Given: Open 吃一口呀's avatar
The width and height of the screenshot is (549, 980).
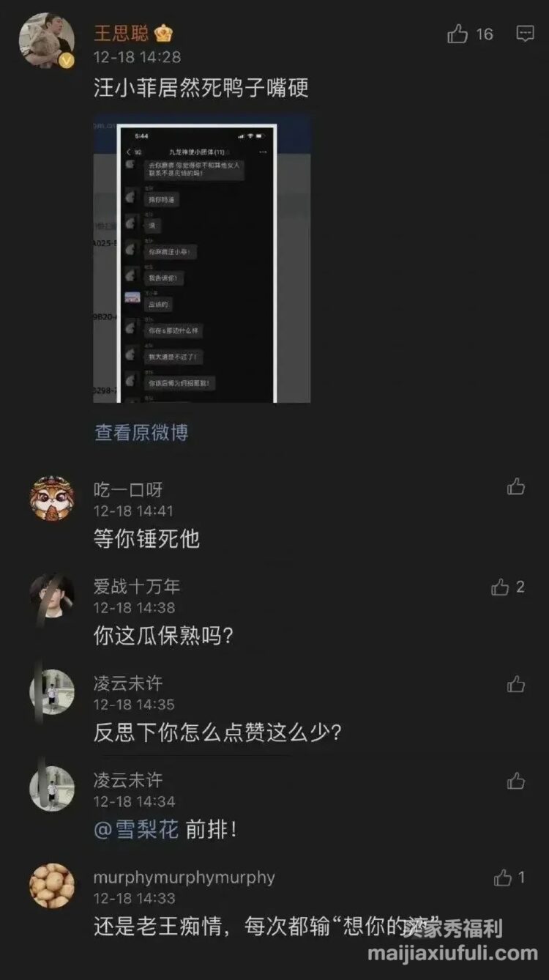Looking at the screenshot, I should click(51, 498).
